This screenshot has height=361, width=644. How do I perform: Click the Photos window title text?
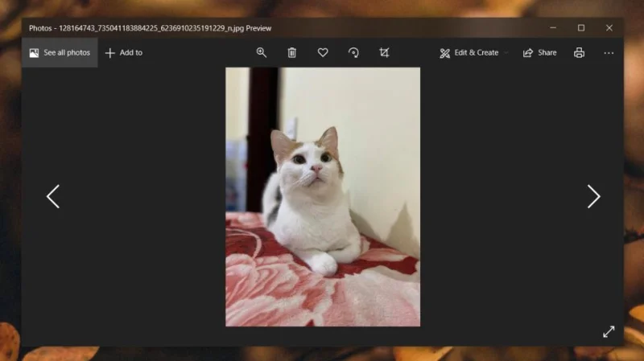point(150,28)
